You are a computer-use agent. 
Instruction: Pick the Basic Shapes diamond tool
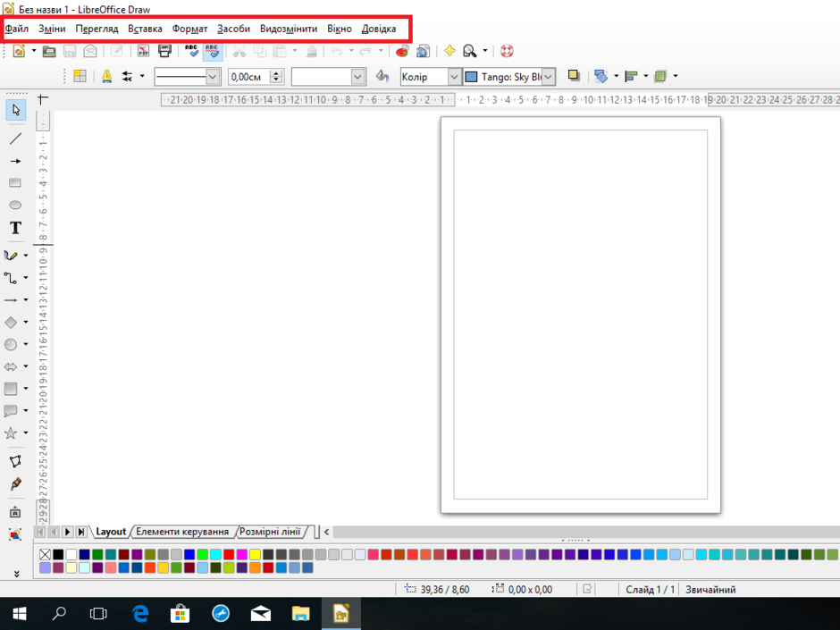(x=12, y=322)
